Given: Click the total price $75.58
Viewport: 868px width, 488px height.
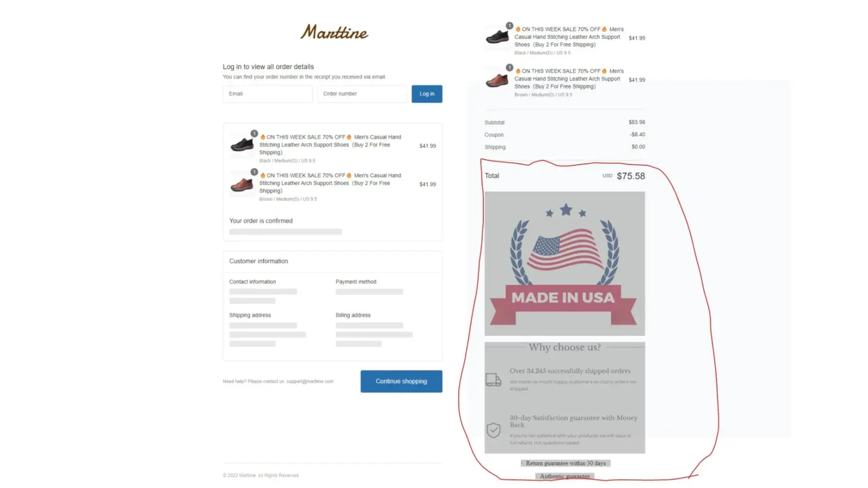Looking at the screenshot, I should coord(631,176).
